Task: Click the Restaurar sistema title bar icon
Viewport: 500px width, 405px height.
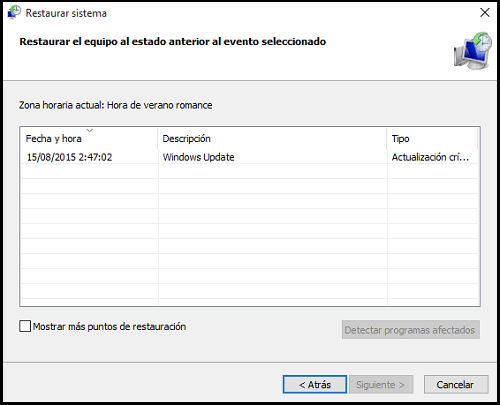Action: pyautogui.click(x=14, y=13)
